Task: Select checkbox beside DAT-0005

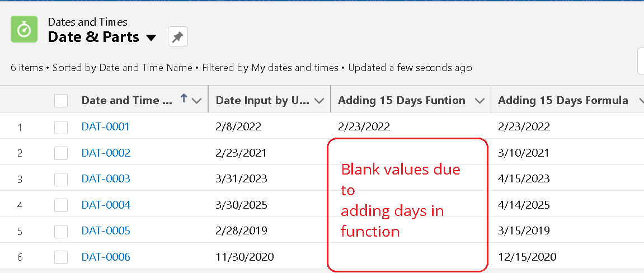Action: [61, 231]
